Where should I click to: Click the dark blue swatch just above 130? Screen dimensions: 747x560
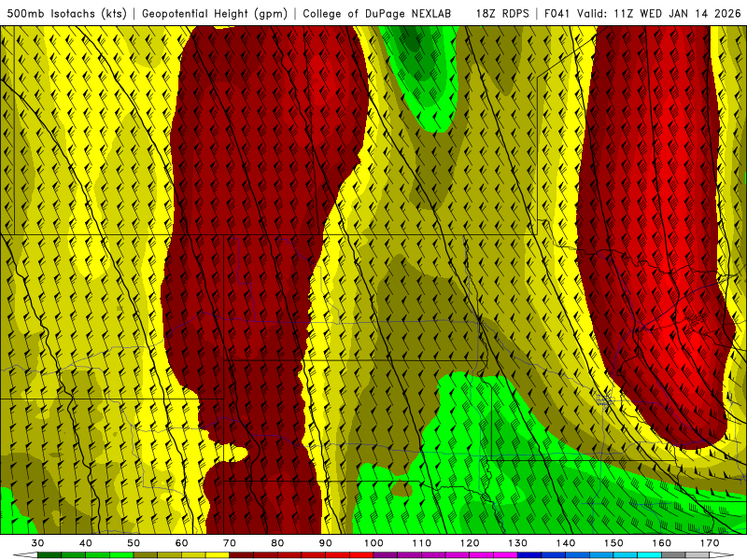point(529,555)
